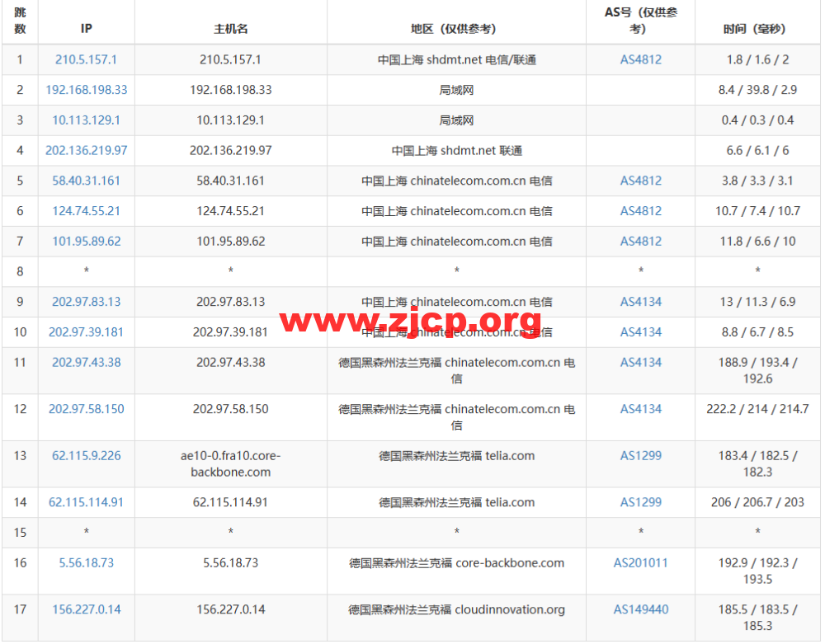Select time value 6.6 / 6.1 / 6
Screen dimensions: 825x644
(x=757, y=150)
